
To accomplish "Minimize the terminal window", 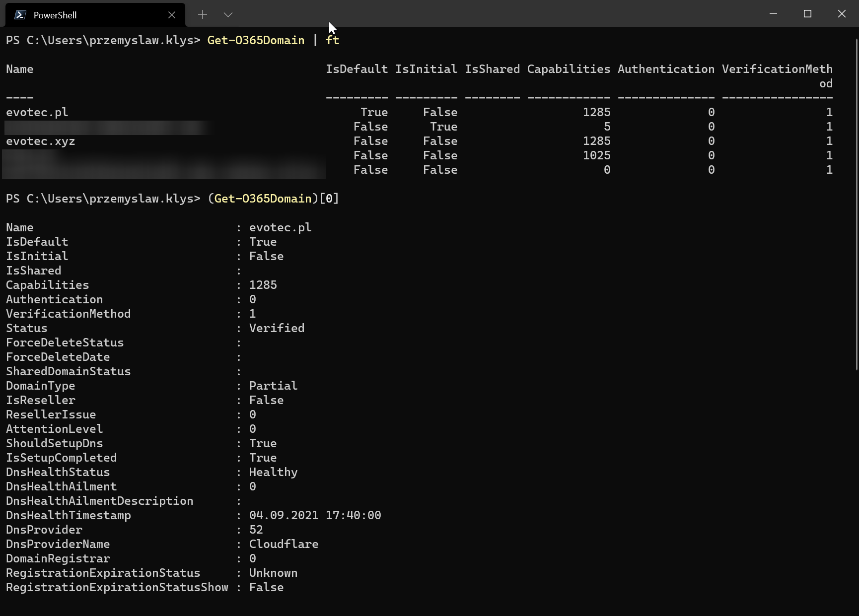I will point(773,14).
